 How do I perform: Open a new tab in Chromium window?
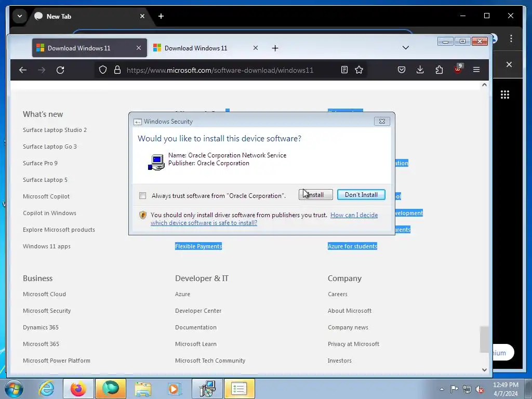[x=161, y=16]
